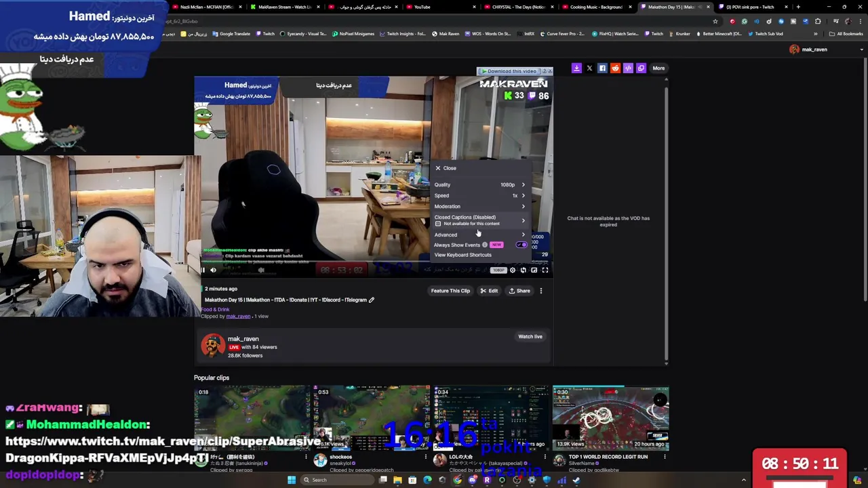868x488 pixels.
Task: Open the Share button below player
Action: tap(519, 291)
